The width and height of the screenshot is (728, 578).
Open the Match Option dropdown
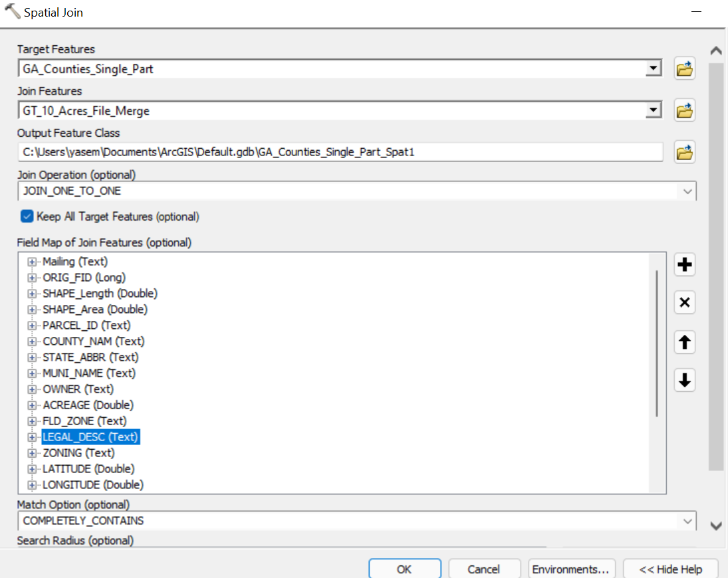click(689, 520)
